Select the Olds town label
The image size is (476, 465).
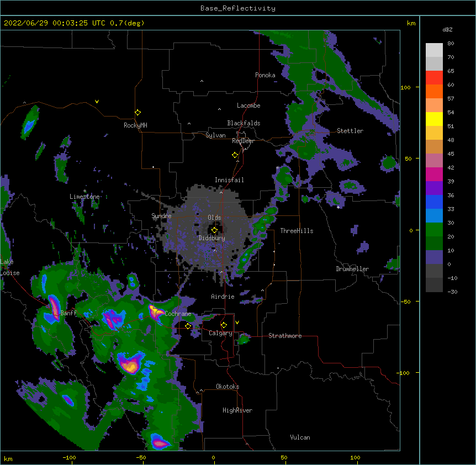tap(214, 218)
